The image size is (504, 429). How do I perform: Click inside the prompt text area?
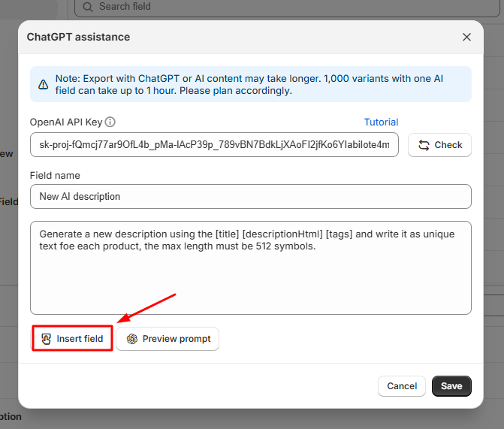coord(251,267)
